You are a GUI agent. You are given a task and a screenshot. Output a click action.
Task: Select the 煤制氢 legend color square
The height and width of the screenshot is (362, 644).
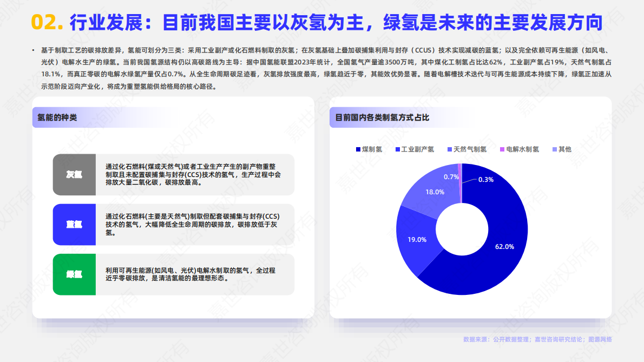tap(357, 149)
